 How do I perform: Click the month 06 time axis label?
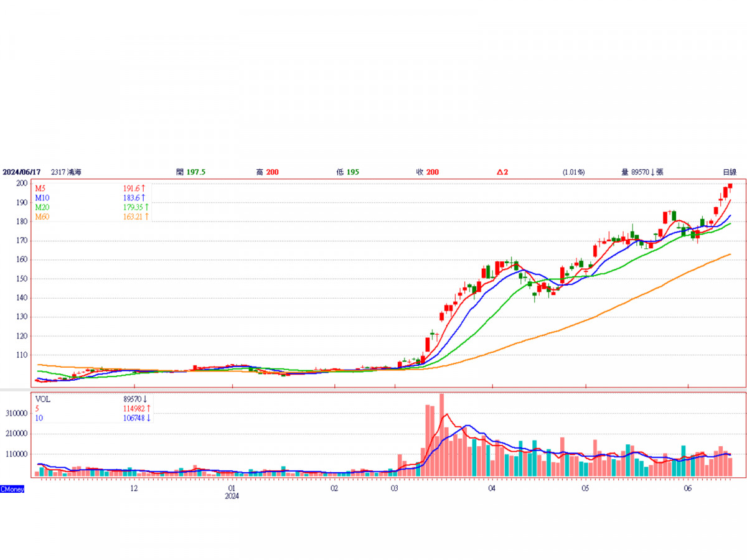coord(687,488)
